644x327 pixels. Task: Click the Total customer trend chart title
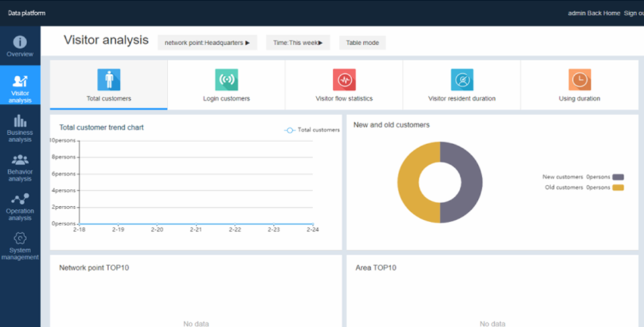102,127
